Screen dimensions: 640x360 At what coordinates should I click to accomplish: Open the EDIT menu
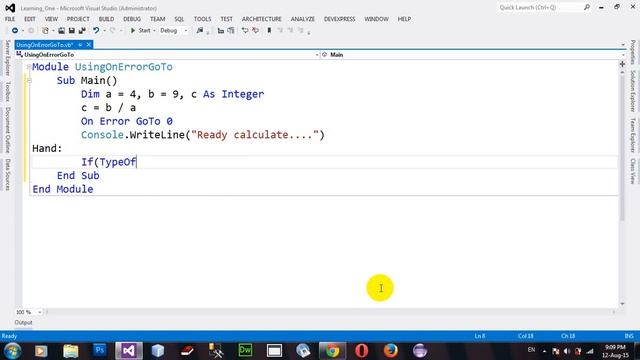30,19
